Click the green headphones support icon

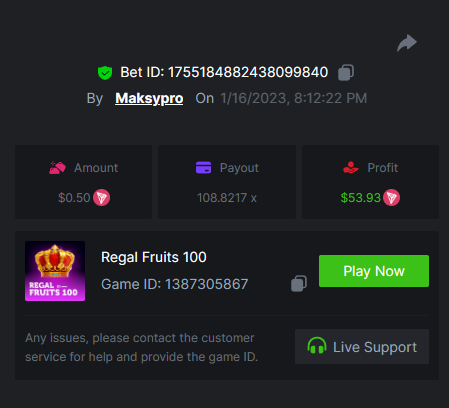click(x=317, y=346)
